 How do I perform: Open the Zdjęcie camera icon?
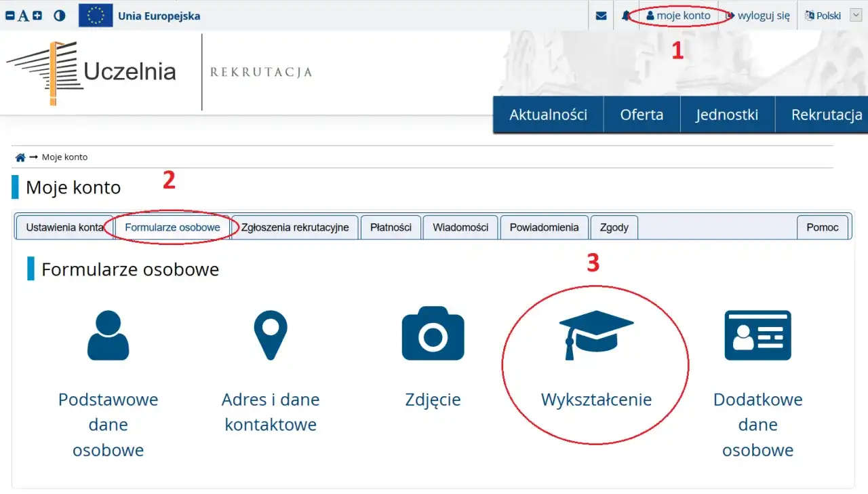[x=433, y=334]
